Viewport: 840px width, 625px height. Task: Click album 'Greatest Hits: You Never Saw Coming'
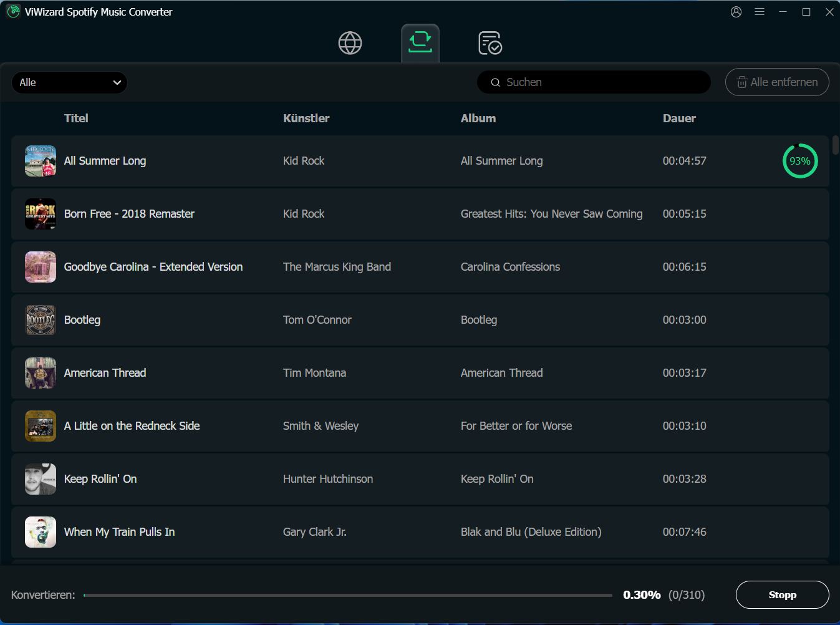(551, 214)
